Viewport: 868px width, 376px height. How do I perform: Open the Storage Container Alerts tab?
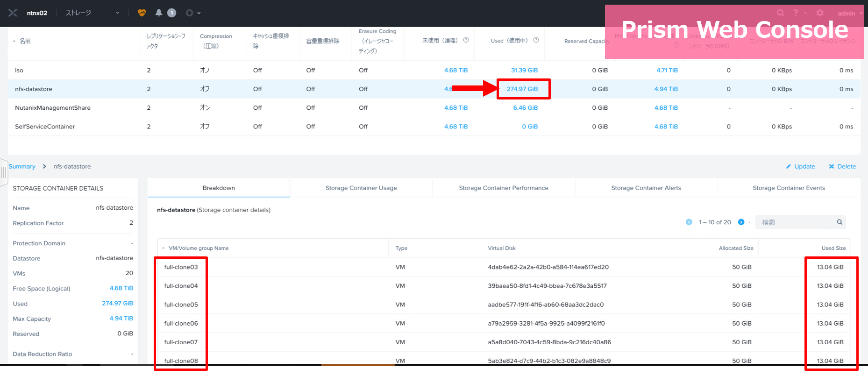click(646, 188)
